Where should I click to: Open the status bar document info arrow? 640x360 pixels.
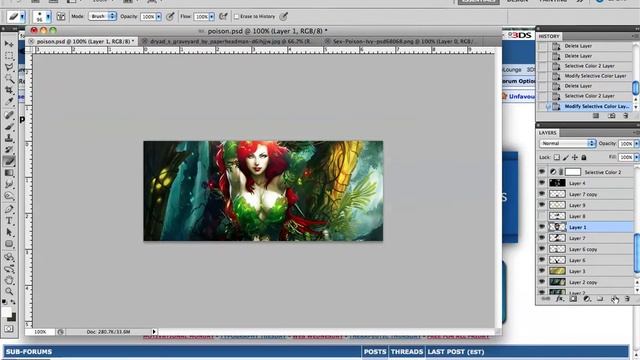tap(154, 332)
